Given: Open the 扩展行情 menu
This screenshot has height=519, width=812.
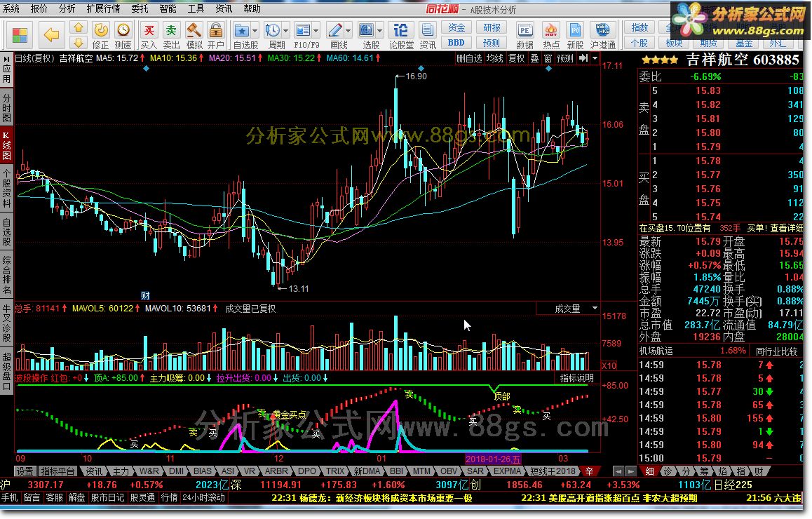Looking at the screenshot, I should click(x=103, y=8).
